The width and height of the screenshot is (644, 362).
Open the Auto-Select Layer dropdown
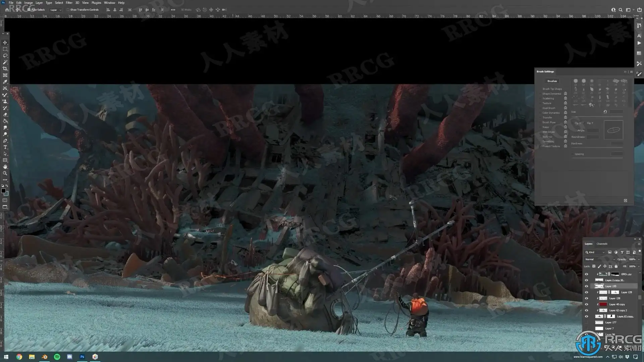coord(56,10)
